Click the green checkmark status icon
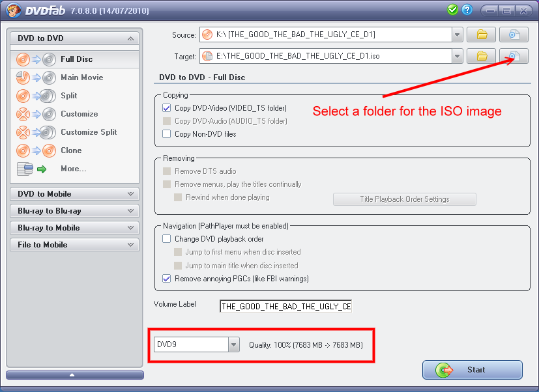Image resolution: width=539 pixels, height=392 pixels. [453, 10]
